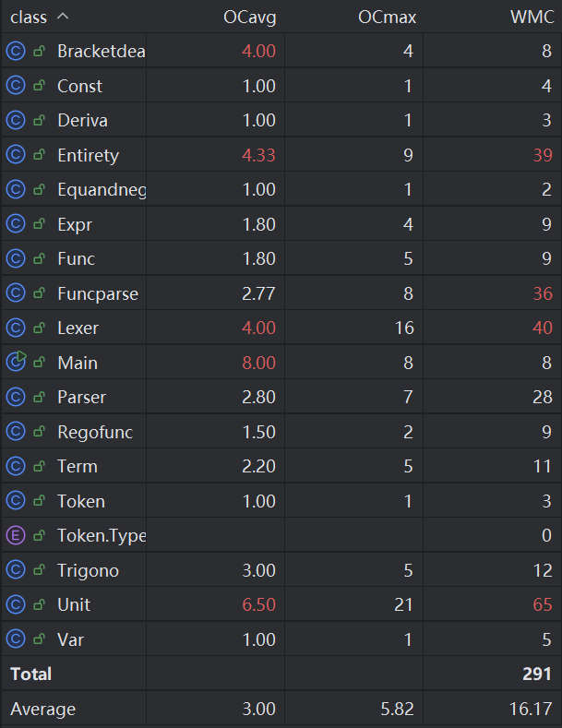Click the sort arrow in class header
The width and height of the screenshot is (562, 728).
tap(63, 18)
